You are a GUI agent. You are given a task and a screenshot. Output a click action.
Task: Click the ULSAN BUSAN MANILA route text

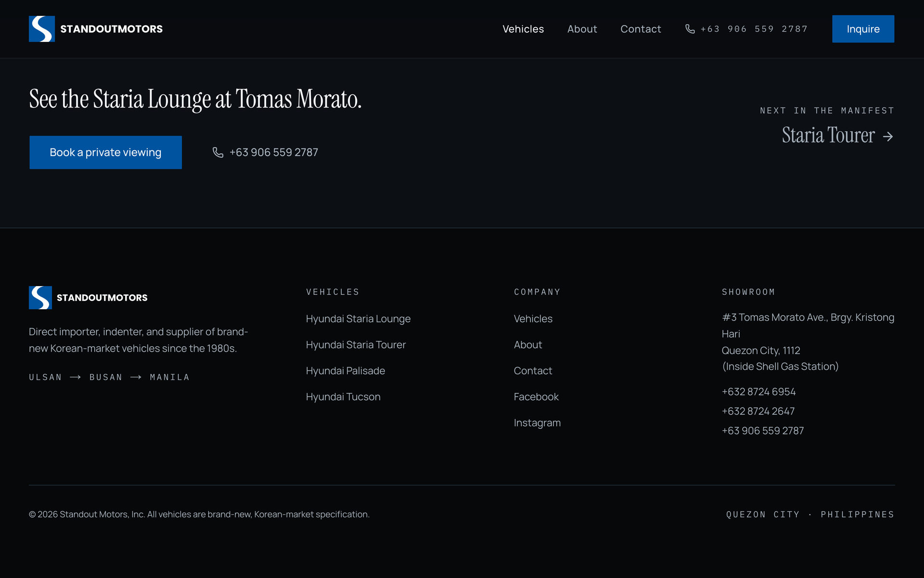pyautogui.click(x=109, y=377)
